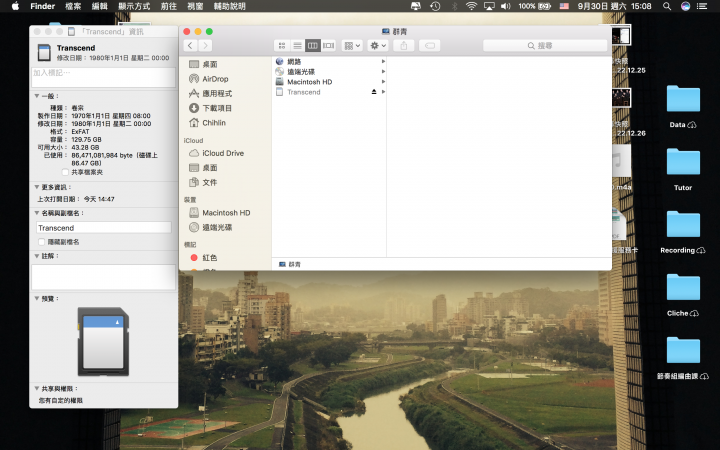Open the gear action menu

378,45
